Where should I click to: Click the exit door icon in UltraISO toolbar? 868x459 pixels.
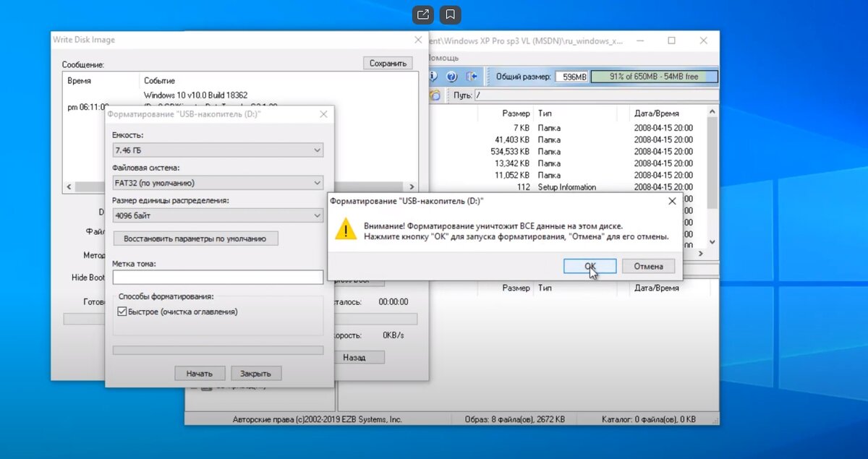(x=472, y=77)
